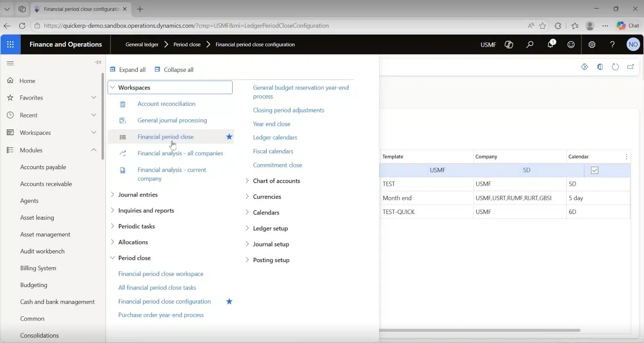
Task: Expand Inquiries and reports group
Action: 112,210
